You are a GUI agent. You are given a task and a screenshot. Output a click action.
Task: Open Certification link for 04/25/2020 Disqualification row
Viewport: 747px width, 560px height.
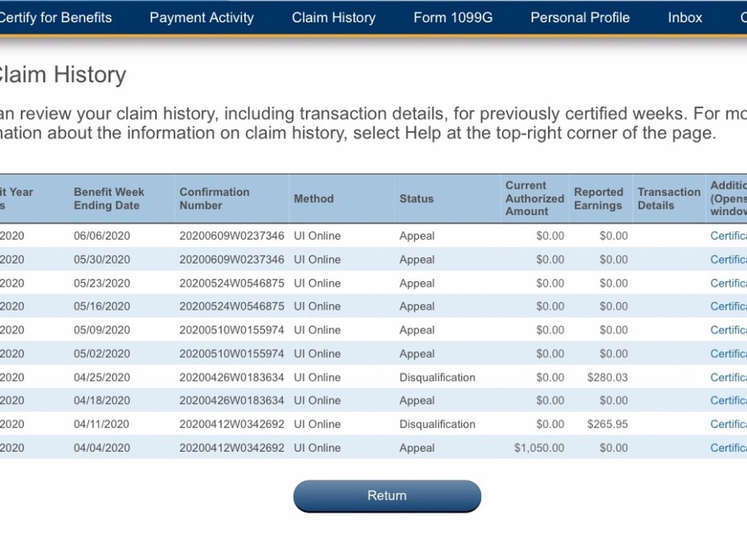(x=728, y=377)
